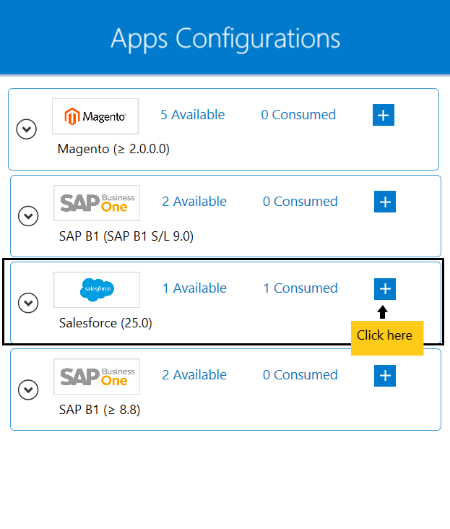Screen dimensions: 450x529
Task: Click "0 Consumed" in the Magento row
Action: [x=298, y=115]
